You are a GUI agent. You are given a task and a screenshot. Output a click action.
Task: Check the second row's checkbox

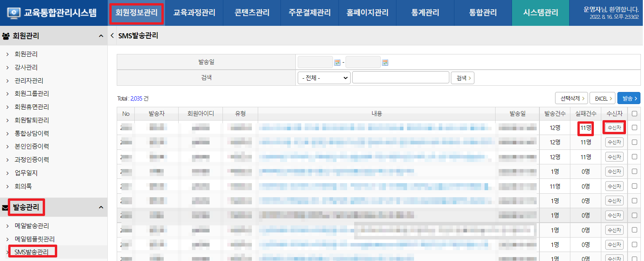[634, 142]
